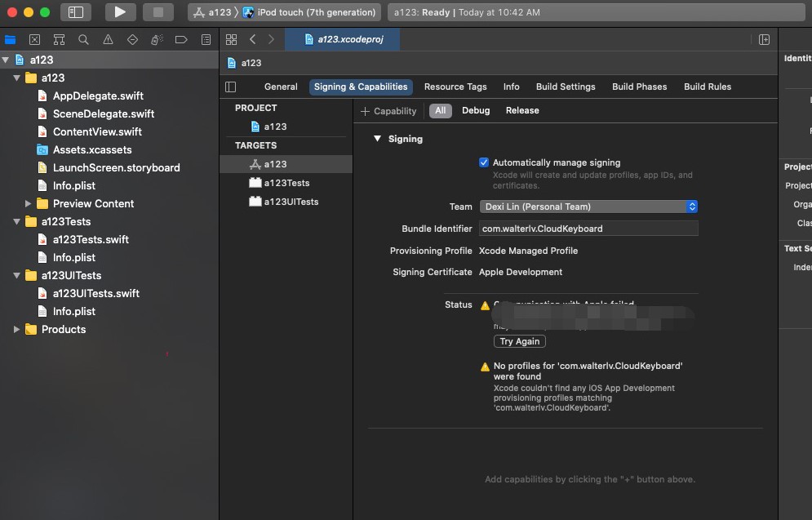The image size is (812, 520).
Task: Uncheck Automatically manage signing
Action: [483, 162]
